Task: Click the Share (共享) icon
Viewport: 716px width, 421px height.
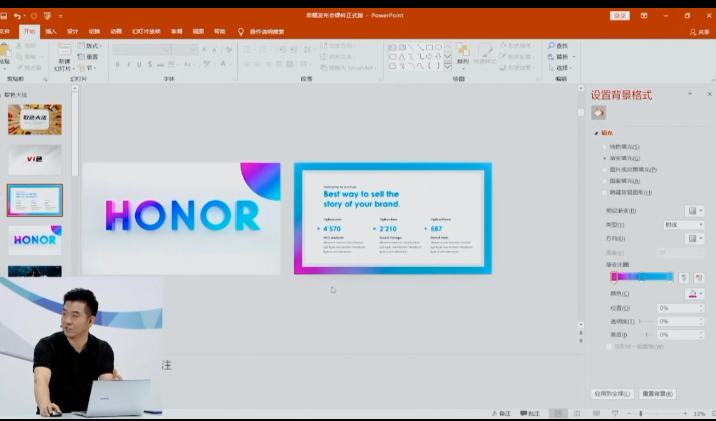Action: click(699, 32)
